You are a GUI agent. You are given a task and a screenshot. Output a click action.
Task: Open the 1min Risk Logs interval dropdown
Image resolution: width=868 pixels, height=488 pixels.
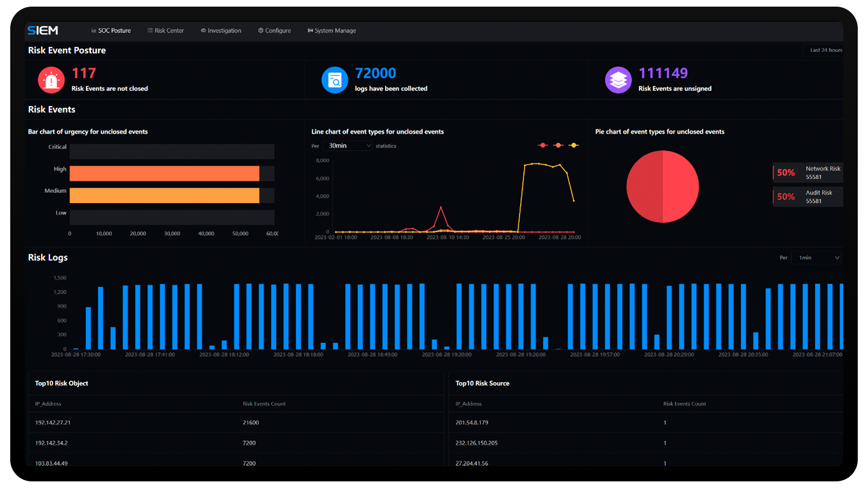[x=817, y=258]
